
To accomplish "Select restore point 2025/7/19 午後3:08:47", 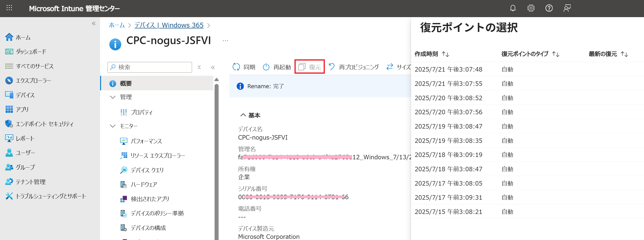I will [x=527, y=126].
